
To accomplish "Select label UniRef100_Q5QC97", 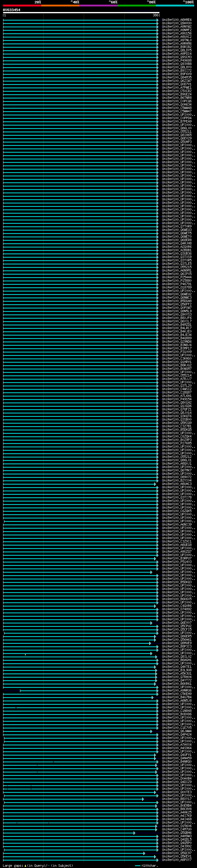I will [x=176, y=853].
